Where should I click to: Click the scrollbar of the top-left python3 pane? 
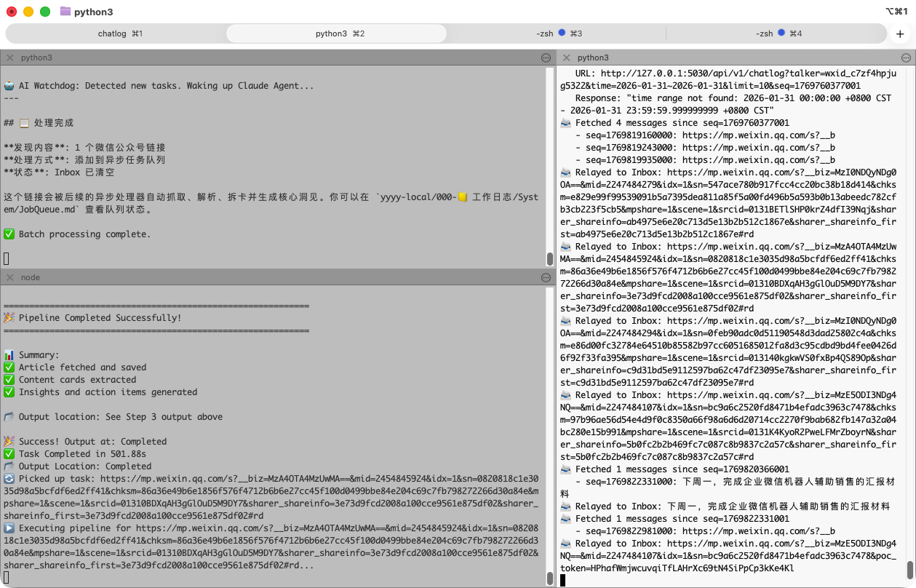pyautogui.click(x=550, y=258)
